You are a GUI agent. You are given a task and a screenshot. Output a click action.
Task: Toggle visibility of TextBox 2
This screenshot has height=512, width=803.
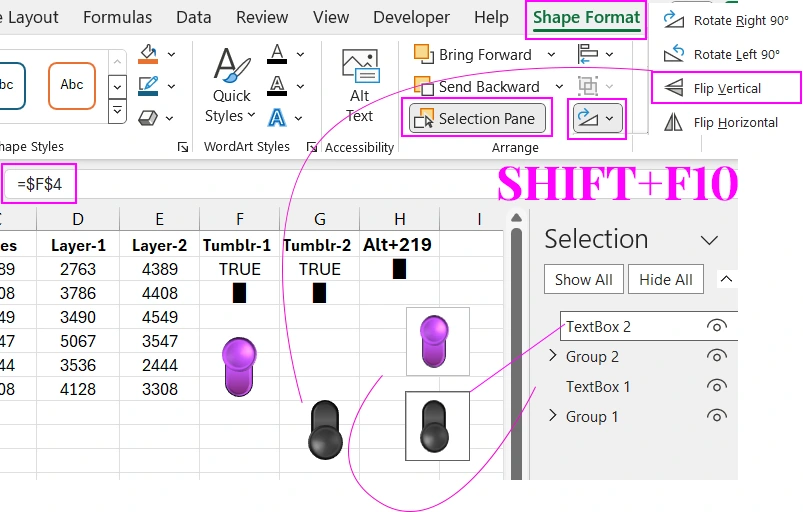click(716, 326)
